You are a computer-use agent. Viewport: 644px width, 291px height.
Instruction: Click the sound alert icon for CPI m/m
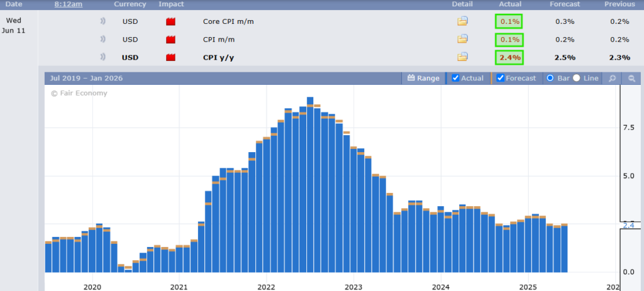[103, 40]
